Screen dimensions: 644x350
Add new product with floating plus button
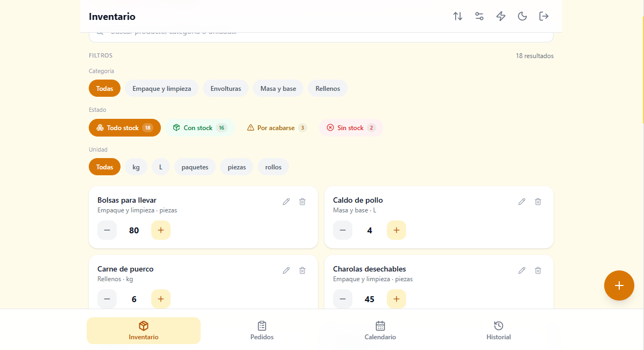(619, 285)
